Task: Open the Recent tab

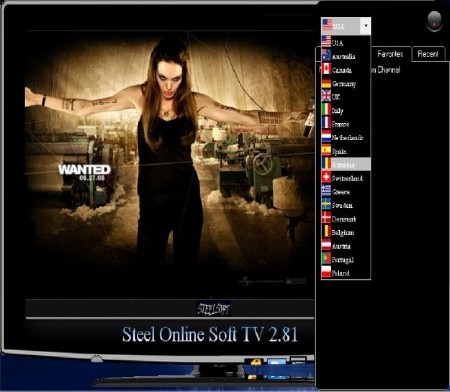Action: (428, 54)
